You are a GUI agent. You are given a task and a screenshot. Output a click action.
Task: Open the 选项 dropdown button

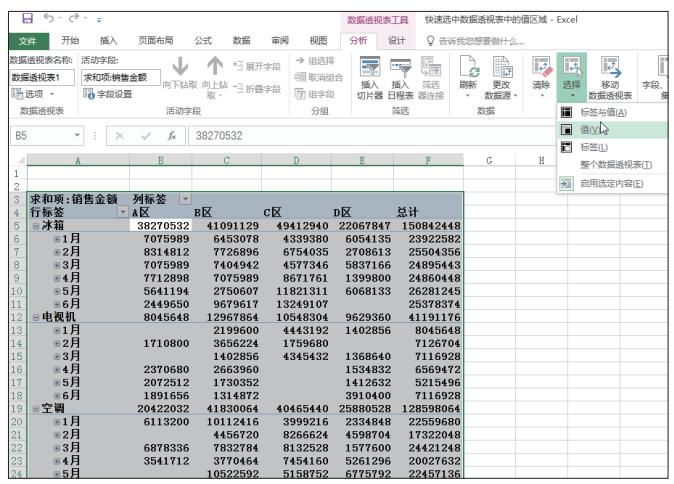tap(33, 94)
